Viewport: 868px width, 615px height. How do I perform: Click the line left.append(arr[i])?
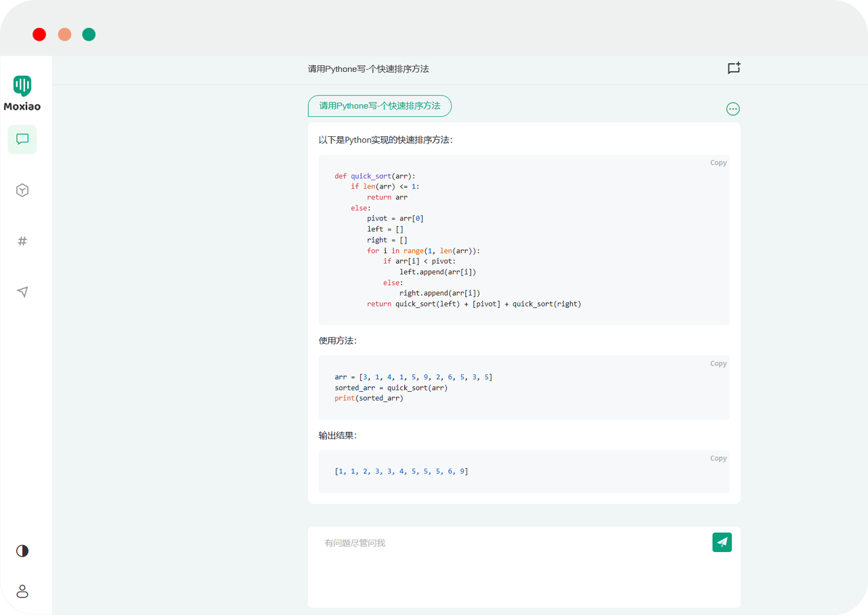438,272
